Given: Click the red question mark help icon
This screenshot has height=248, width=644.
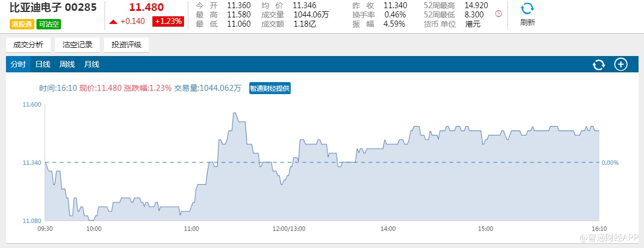Looking at the screenshot, I should pyautogui.click(x=499, y=14).
